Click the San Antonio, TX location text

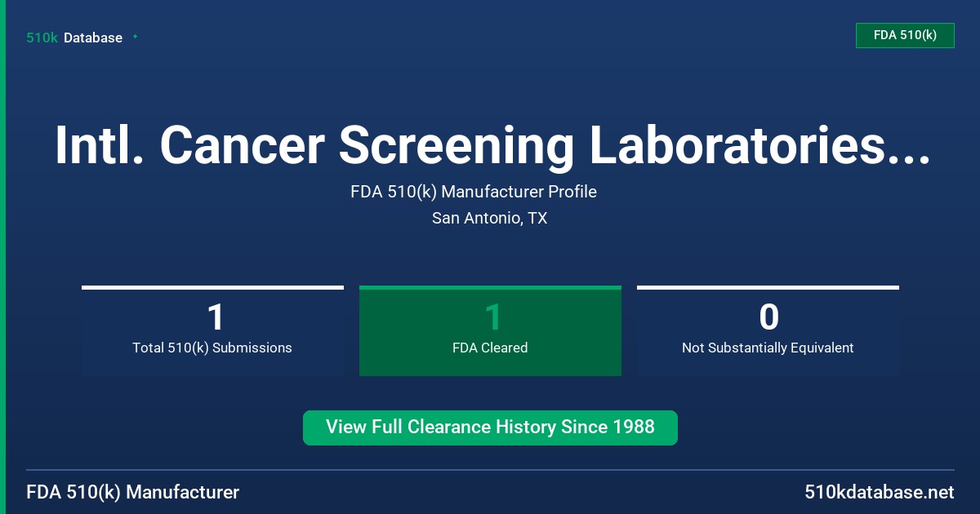point(489,219)
